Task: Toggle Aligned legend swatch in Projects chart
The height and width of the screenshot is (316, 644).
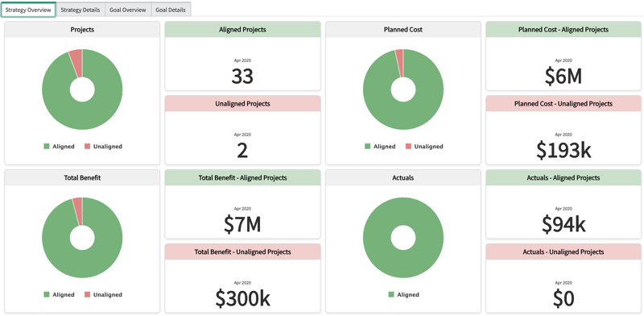Action: tap(47, 147)
